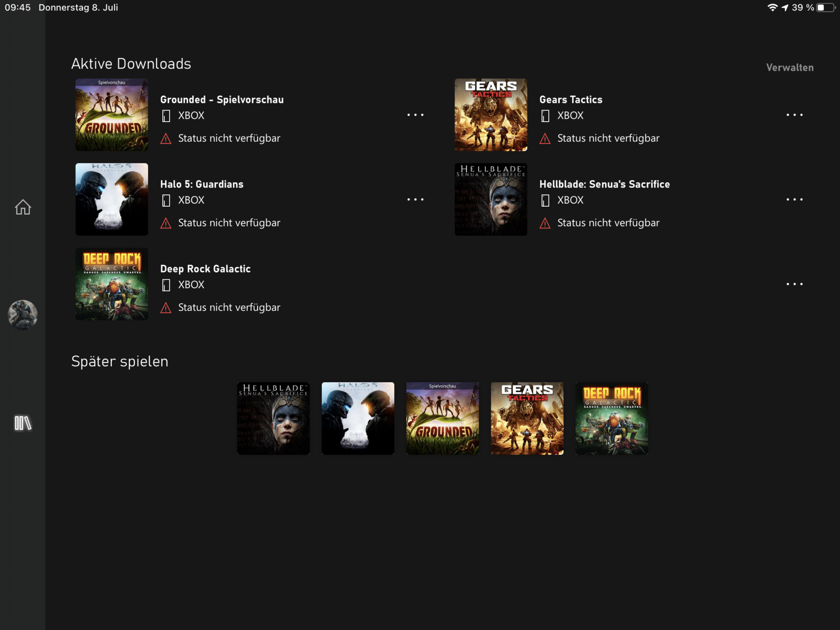
Task: Open more options for Hellblade: Senua's Sacrifice
Action: [794, 199]
